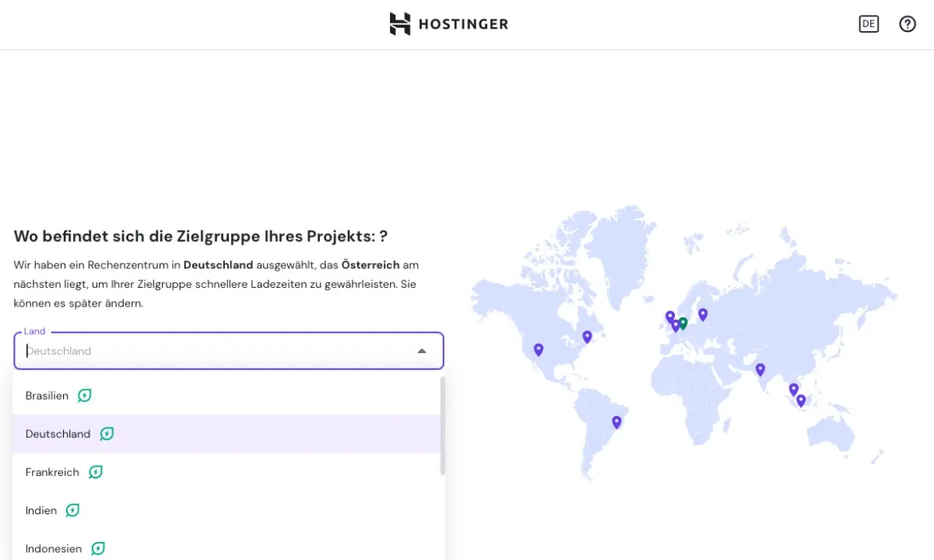Click the Lithuania map pin in northeastern Europe
934x560 pixels.
pos(703,313)
